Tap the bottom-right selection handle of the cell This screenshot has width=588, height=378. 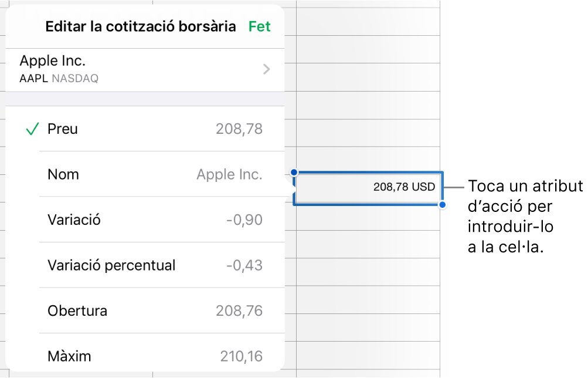point(444,204)
